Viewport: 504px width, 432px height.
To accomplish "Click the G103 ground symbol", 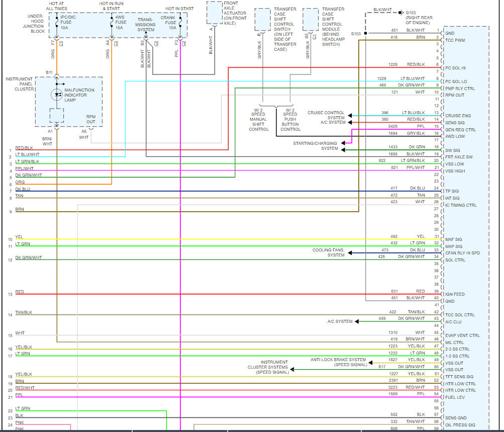I will click(401, 13).
